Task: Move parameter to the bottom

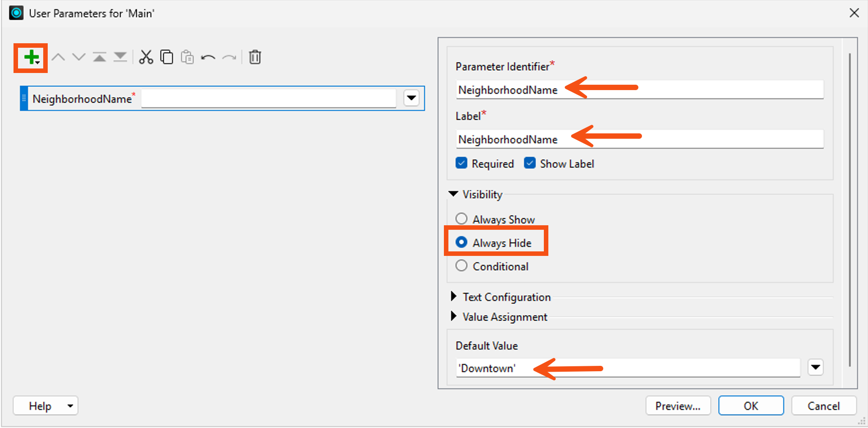Action: [120, 57]
